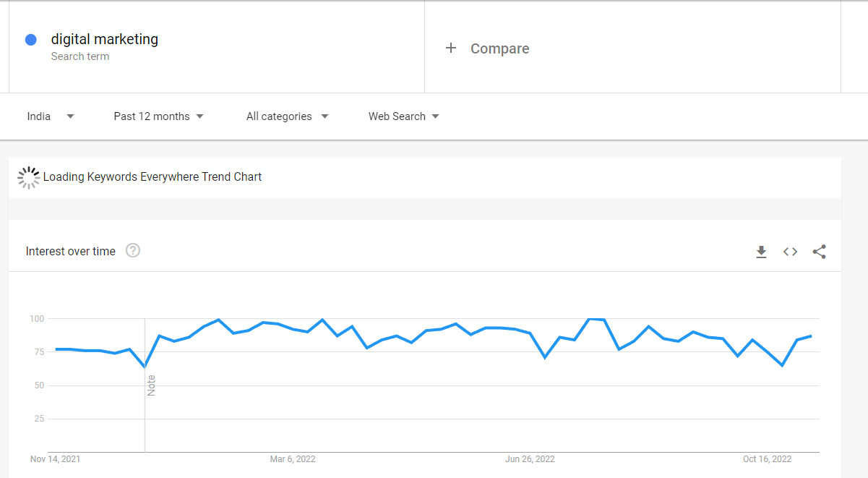The image size is (868, 478).
Task: Download the Interest over time data
Action: (761, 252)
